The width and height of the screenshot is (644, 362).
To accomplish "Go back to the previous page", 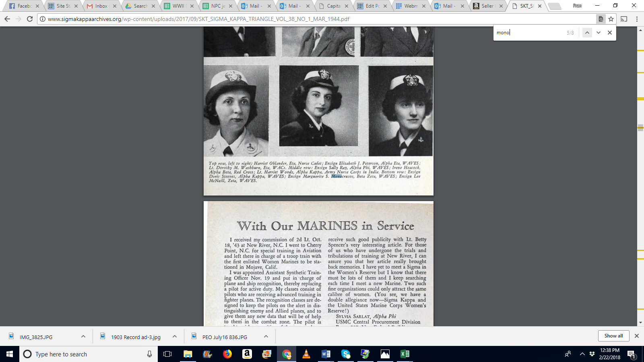I will coord(7,19).
